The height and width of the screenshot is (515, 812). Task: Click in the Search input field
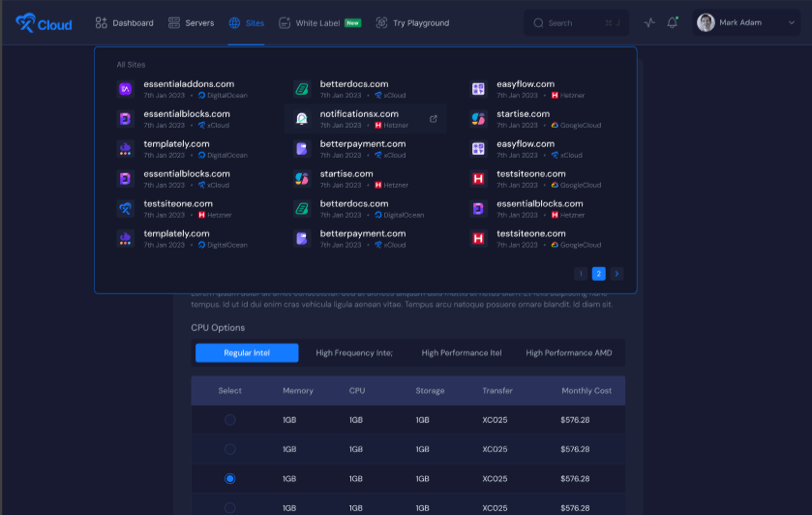577,23
